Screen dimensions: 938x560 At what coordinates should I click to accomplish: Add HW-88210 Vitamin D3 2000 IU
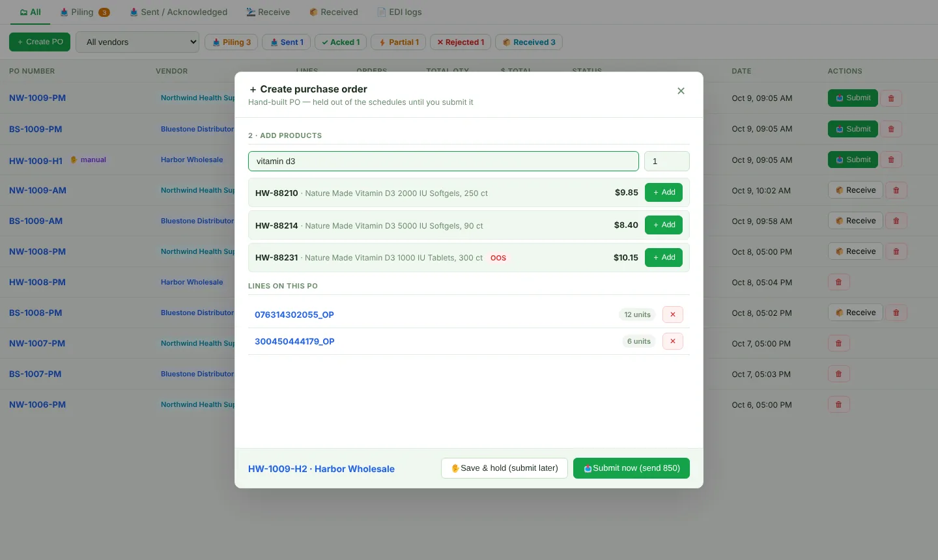pos(664,193)
